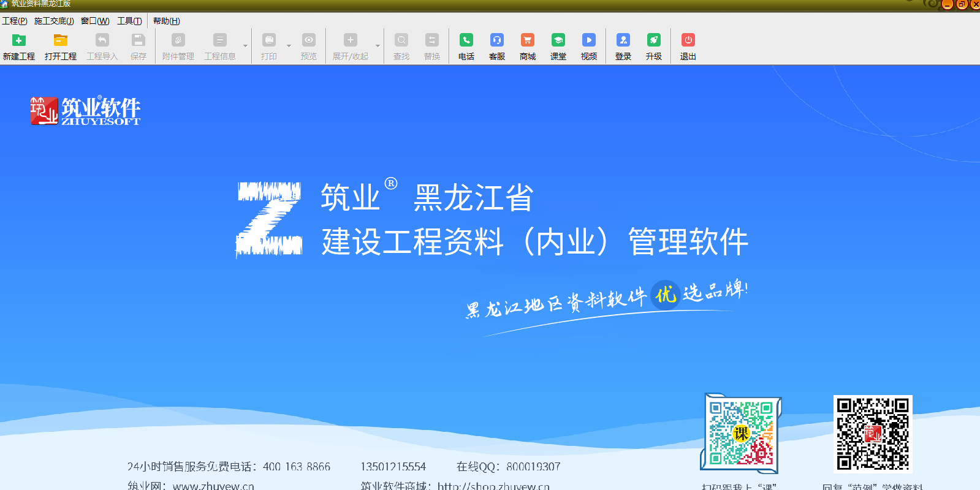Open a project with 打开工程 icon
Viewport: 980px width, 490px height.
pos(60,40)
